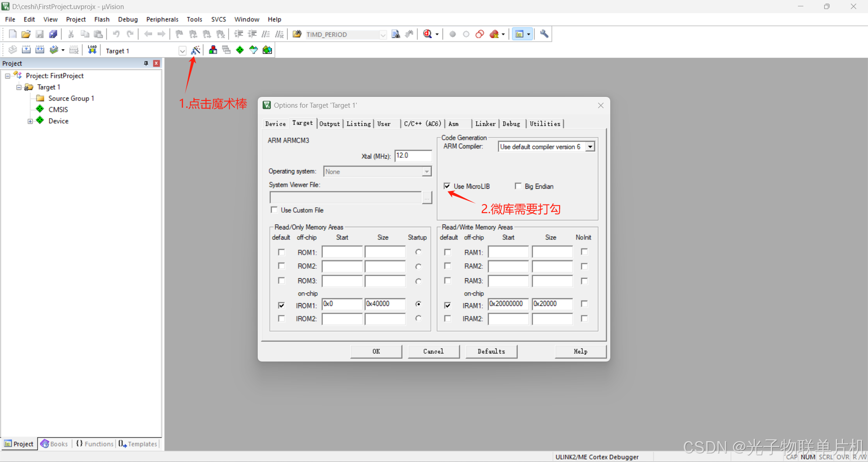Click the Batch Build icon
The width and height of the screenshot is (868, 462).
(x=54, y=50)
